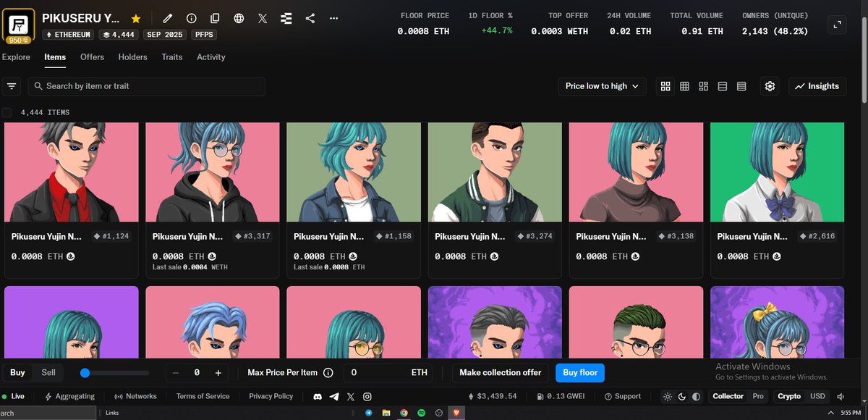The image size is (868, 420).
Task: Open the Price low to high dropdown
Action: (602, 86)
